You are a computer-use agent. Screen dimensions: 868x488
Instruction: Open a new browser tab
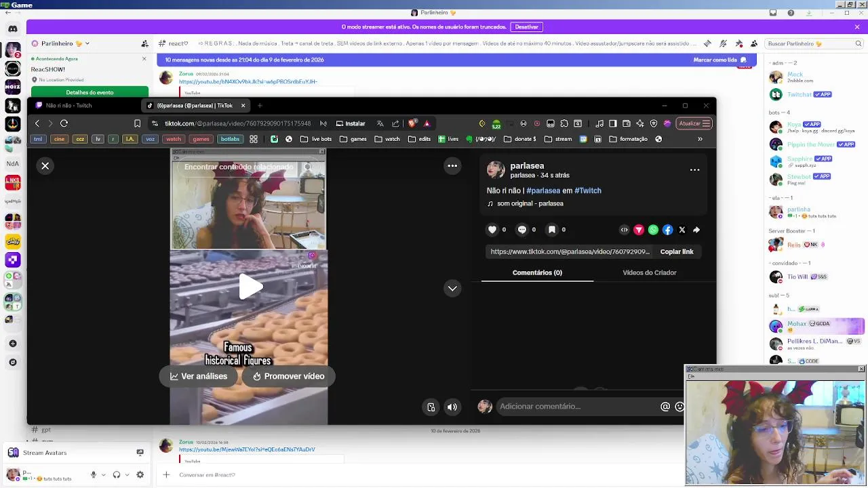coord(260,106)
